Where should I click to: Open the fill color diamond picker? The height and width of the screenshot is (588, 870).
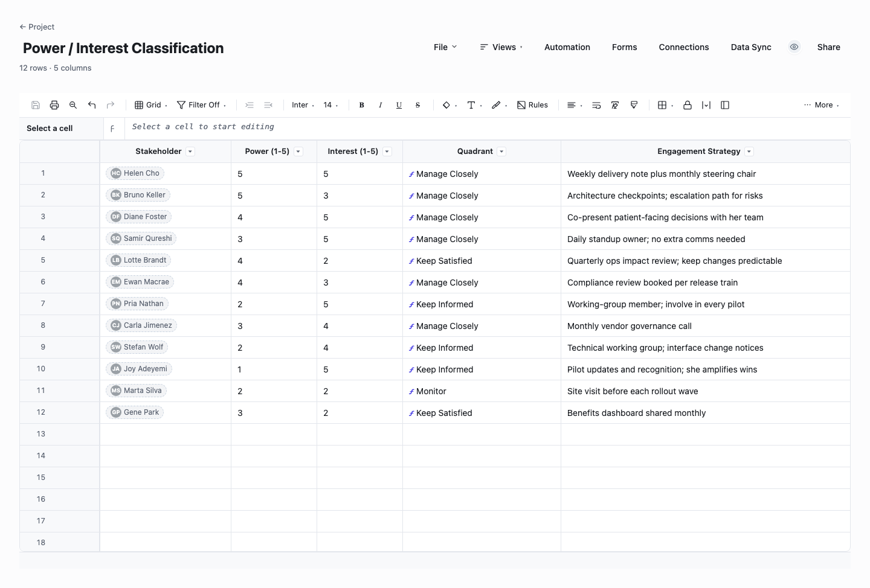point(449,105)
